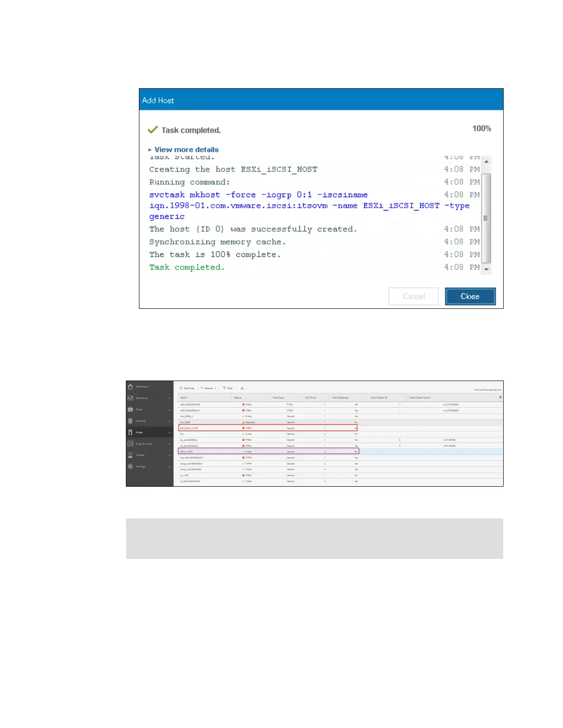Click the scrollbar up arrow in task log
This screenshot has width=563, height=728.
pos(487,162)
